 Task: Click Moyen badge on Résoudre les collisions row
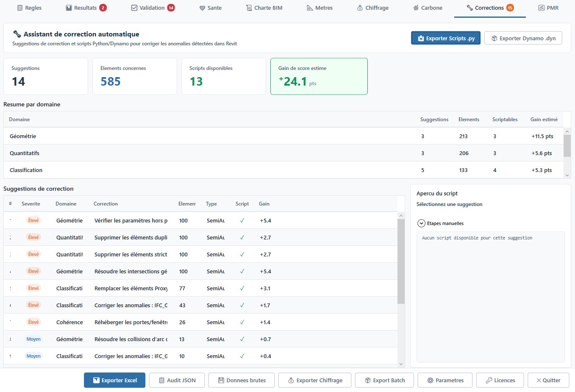click(33, 339)
